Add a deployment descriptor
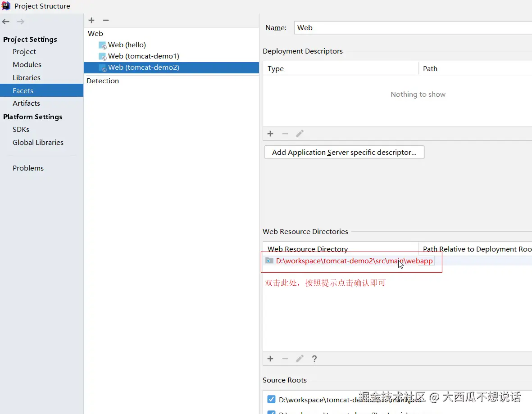 [270, 134]
